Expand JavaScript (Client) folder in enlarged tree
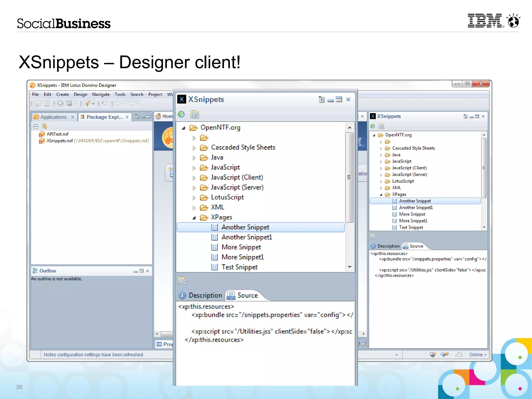532x399 pixels. (x=194, y=178)
